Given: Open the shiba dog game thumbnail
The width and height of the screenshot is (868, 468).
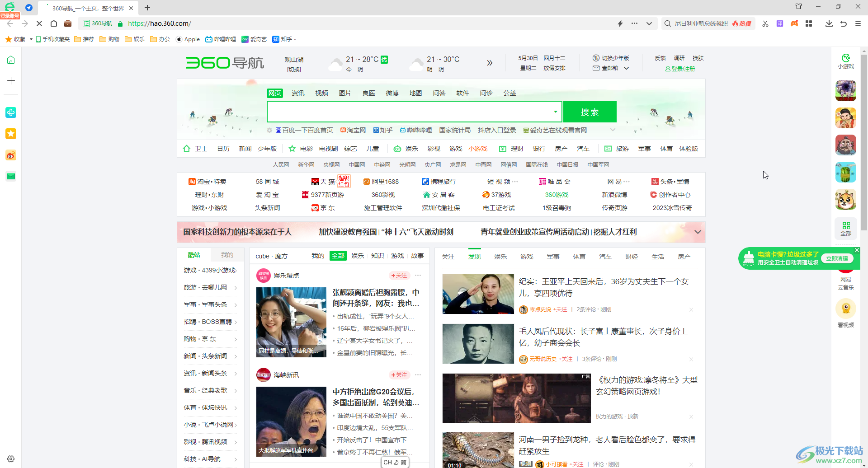Looking at the screenshot, I should pos(846,199).
